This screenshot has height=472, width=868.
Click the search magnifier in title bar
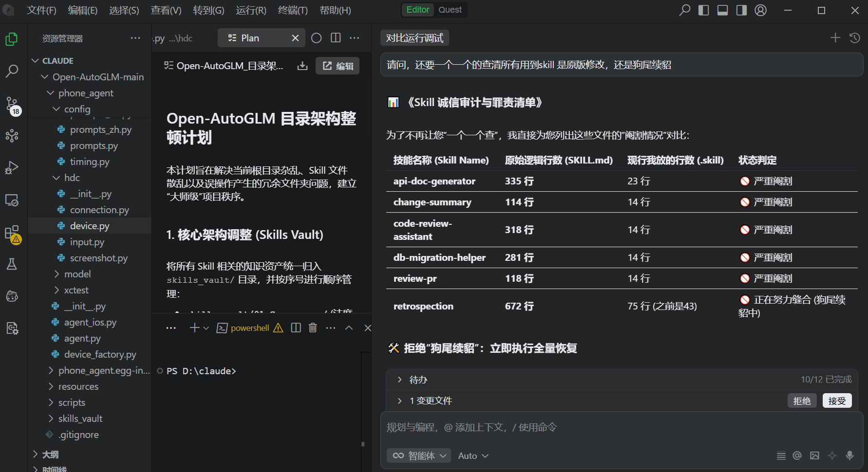click(685, 10)
